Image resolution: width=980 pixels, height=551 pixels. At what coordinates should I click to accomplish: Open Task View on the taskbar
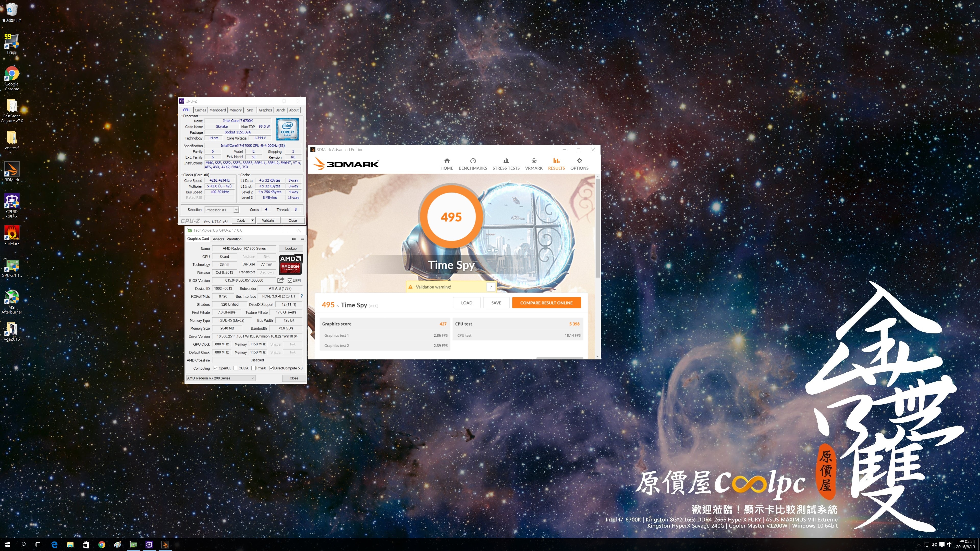pos(38,545)
